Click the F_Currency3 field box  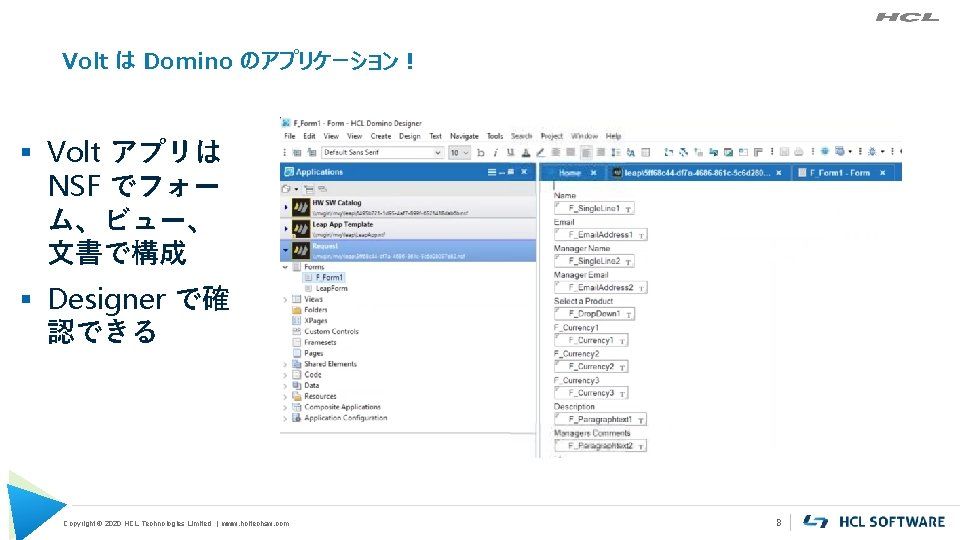[x=591, y=393]
